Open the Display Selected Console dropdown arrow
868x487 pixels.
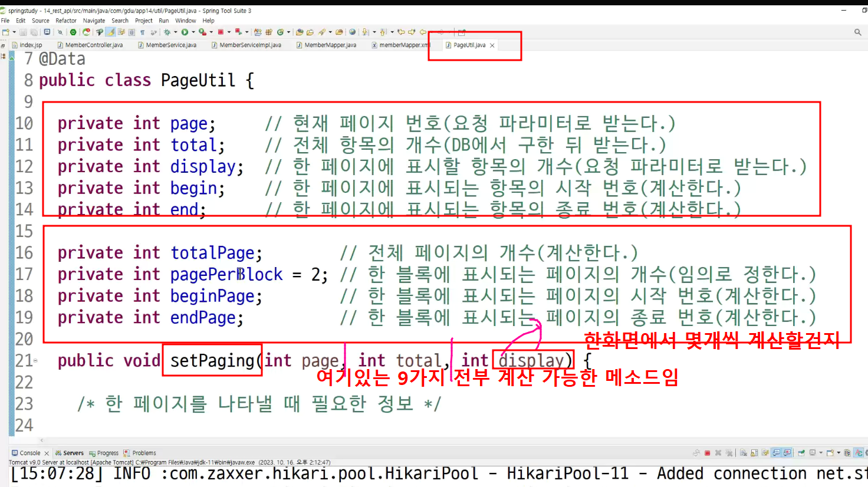821,453
